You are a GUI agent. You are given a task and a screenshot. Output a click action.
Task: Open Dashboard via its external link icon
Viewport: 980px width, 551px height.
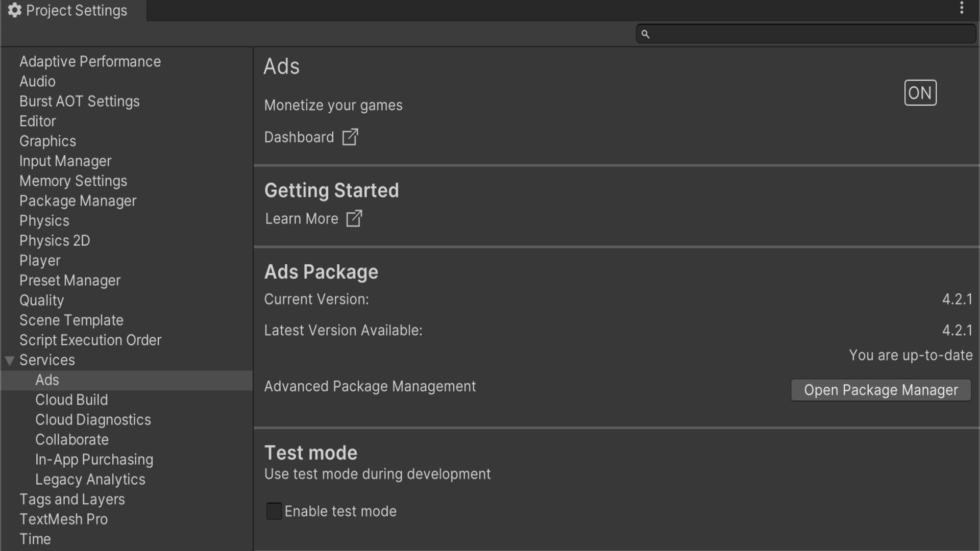(350, 137)
